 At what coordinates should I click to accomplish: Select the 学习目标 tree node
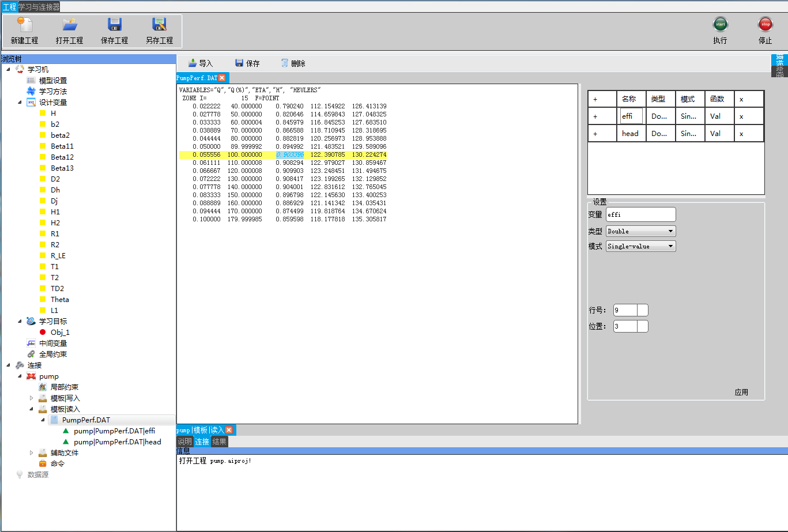53,321
